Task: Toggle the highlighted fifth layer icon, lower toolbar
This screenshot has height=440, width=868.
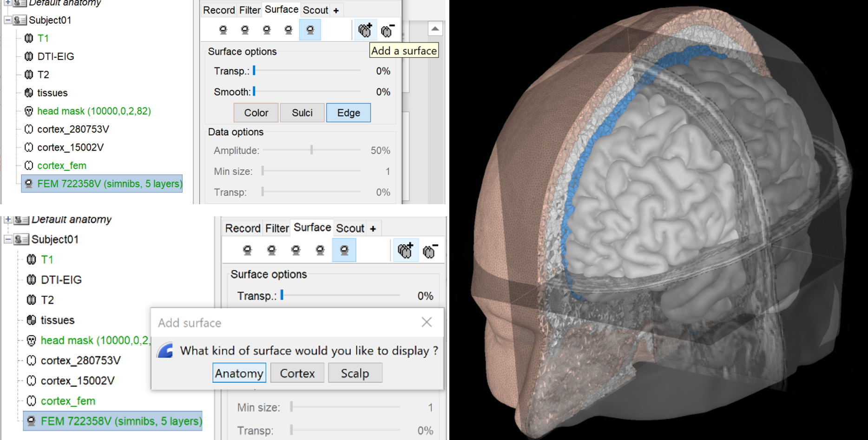Action: (x=344, y=250)
